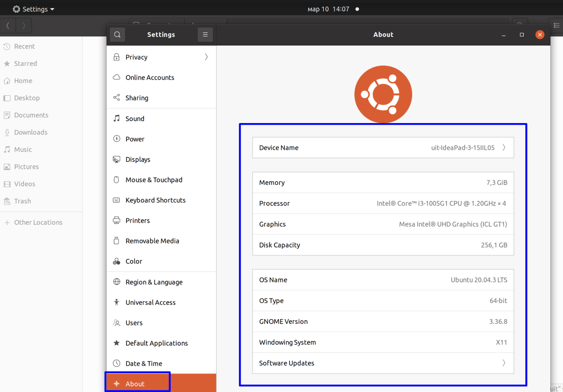Click the Power icon in sidebar
The image size is (563, 392).
pyautogui.click(x=116, y=139)
